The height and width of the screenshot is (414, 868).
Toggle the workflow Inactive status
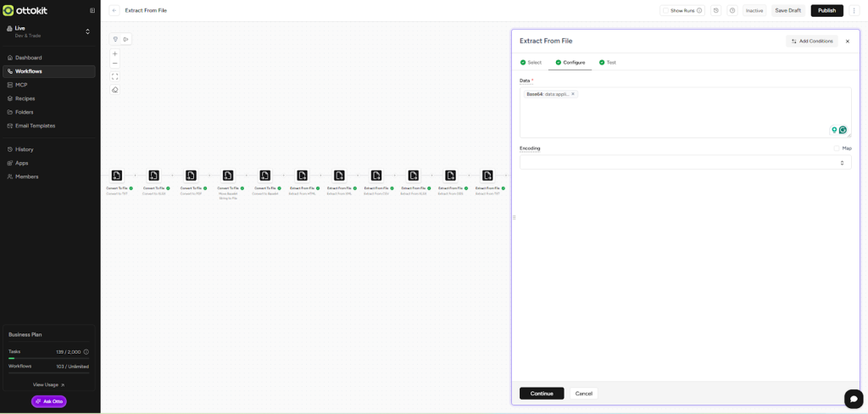754,10
